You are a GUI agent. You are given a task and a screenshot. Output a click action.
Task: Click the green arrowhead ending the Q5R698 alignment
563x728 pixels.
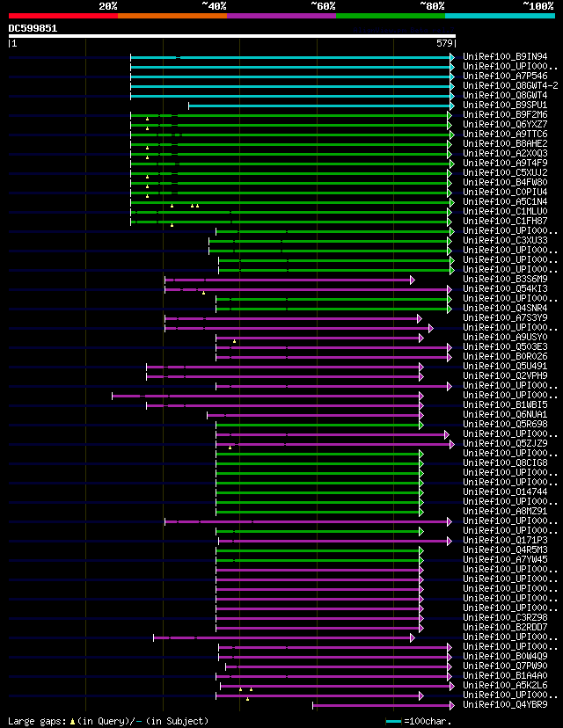[x=421, y=425]
